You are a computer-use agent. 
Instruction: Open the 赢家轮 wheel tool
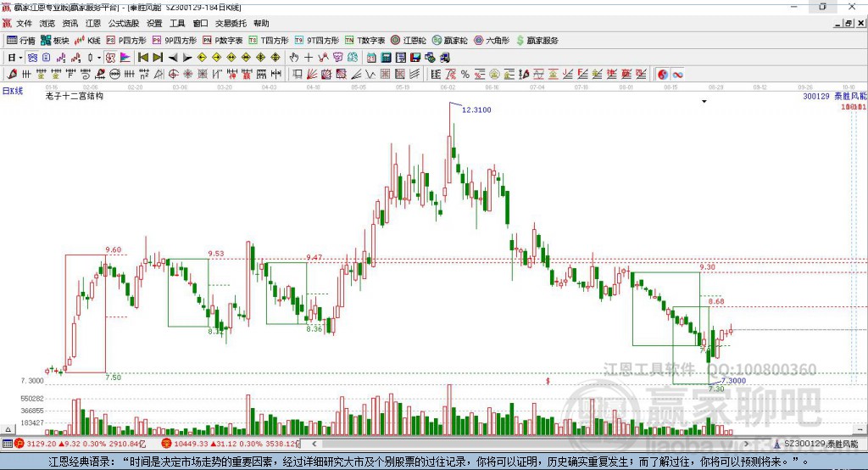pyautogui.click(x=450, y=41)
